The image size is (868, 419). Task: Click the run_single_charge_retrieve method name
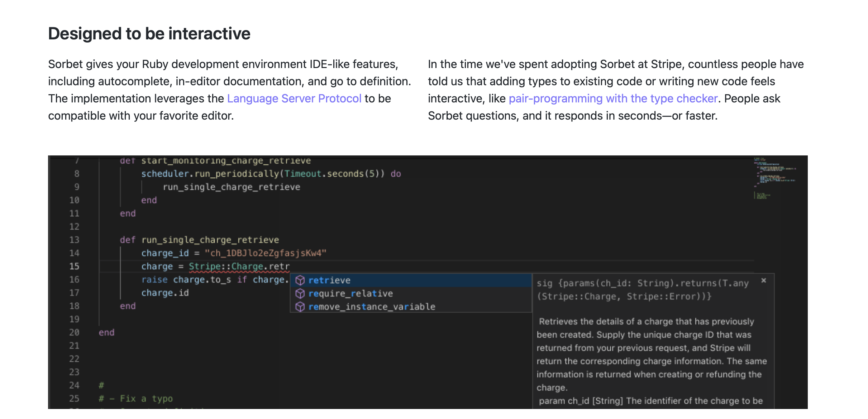tap(211, 240)
